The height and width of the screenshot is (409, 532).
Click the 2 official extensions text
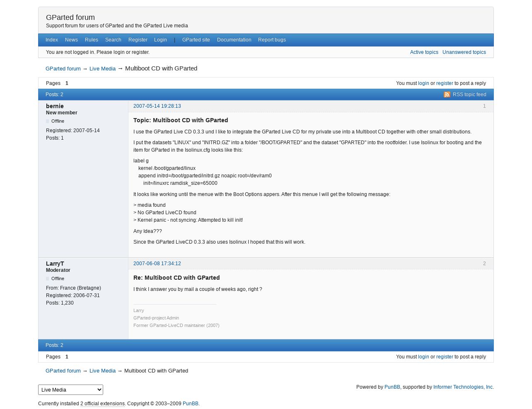coord(102,404)
